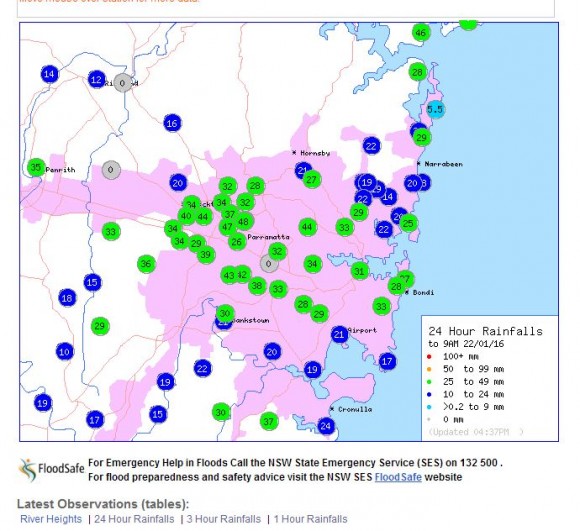
Task: Open the blue 16 mm station marker
Action: (x=172, y=123)
